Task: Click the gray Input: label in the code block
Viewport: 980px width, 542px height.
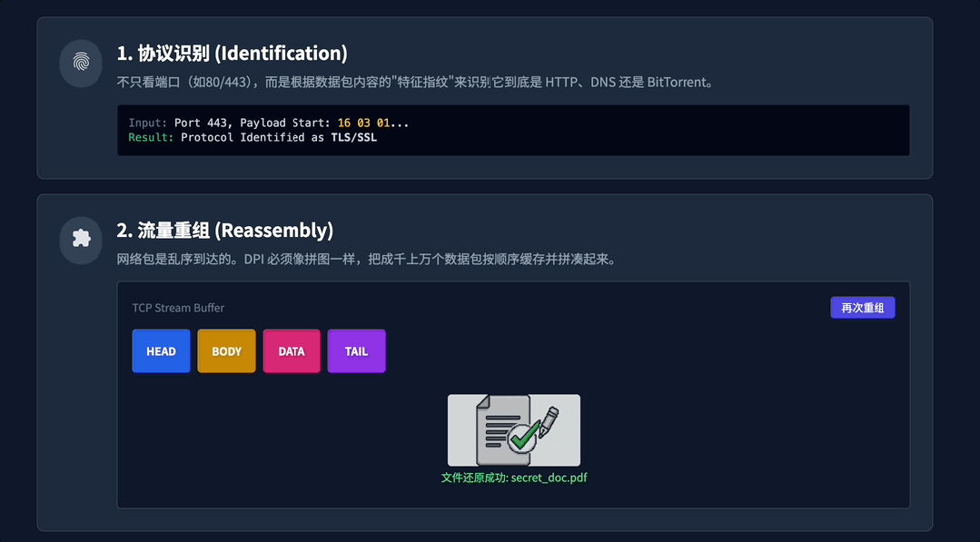Action: tap(148, 123)
